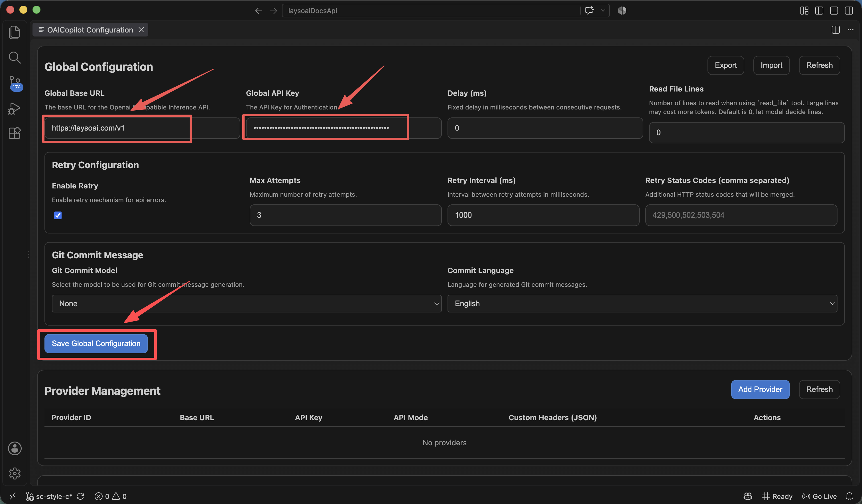The width and height of the screenshot is (862, 504).
Task: Customize layout icon in the title bar
Action: 804,11
